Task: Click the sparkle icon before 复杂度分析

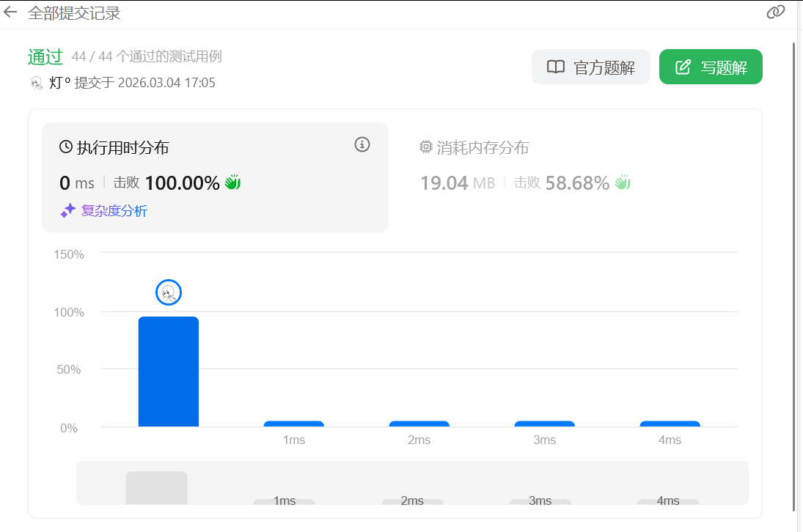Action: coord(68,211)
